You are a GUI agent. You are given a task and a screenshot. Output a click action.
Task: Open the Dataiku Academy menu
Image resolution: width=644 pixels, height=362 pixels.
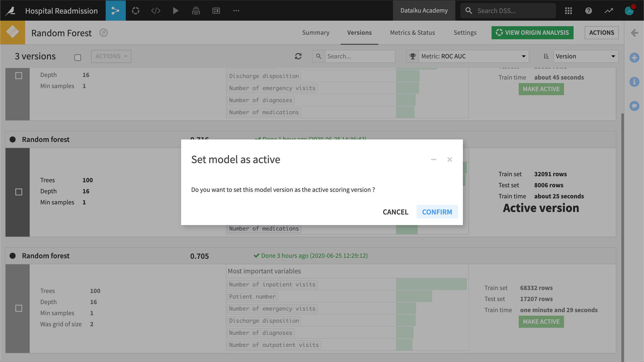[x=424, y=11]
